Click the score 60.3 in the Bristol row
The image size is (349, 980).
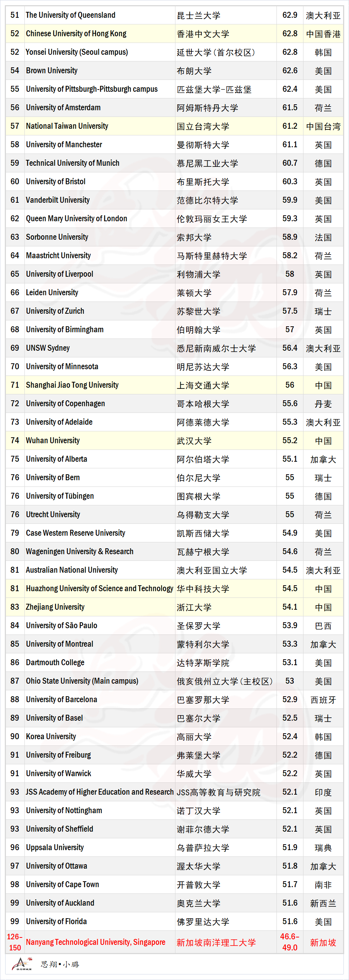point(290,182)
